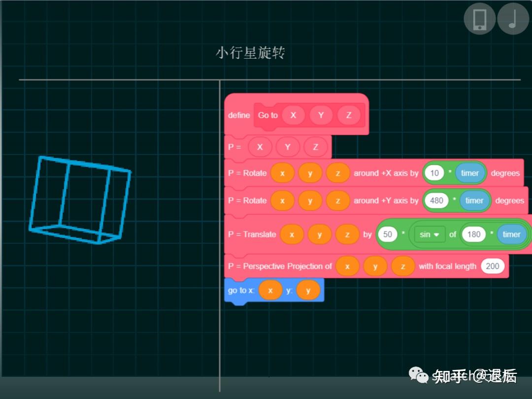Select the P = X Y Z block
This screenshot has width=532, height=399.
click(x=234, y=147)
